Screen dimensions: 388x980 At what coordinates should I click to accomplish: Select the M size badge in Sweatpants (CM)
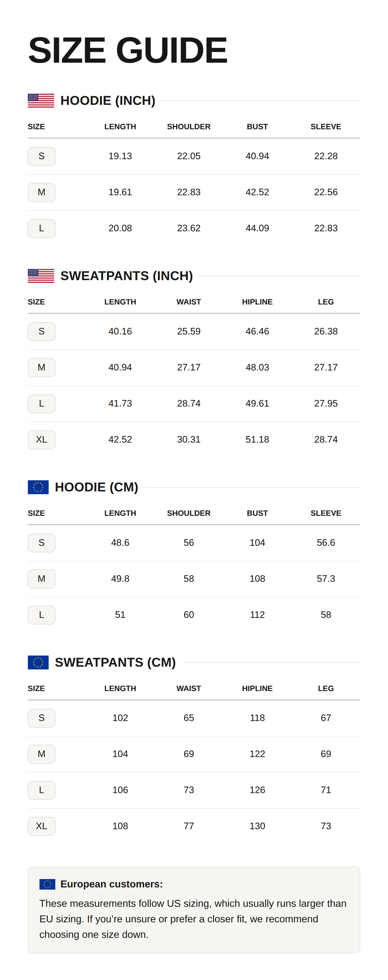click(x=41, y=754)
